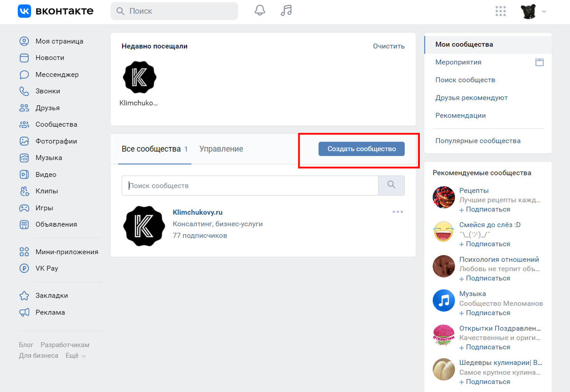Click the Фотографии sidebar icon
Viewport: 570px width, 392px height.
click(x=24, y=141)
